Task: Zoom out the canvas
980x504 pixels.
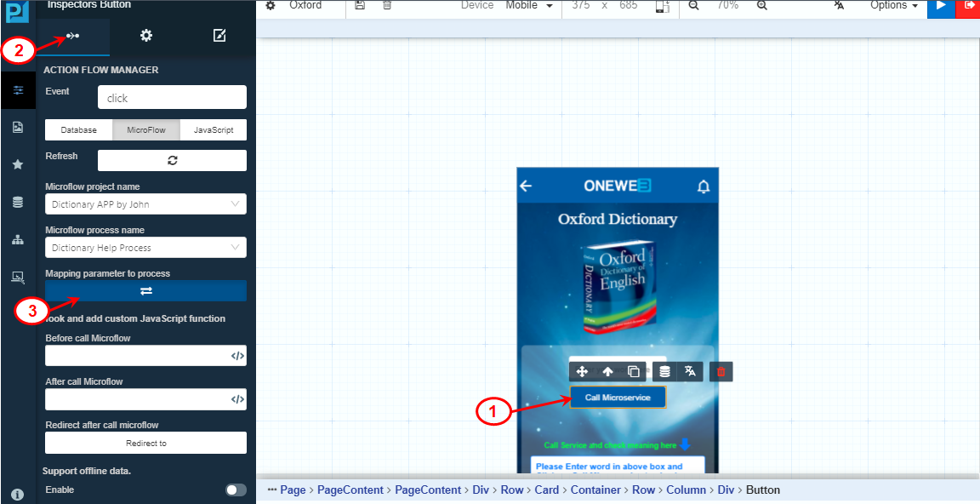Action: pos(694,5)
